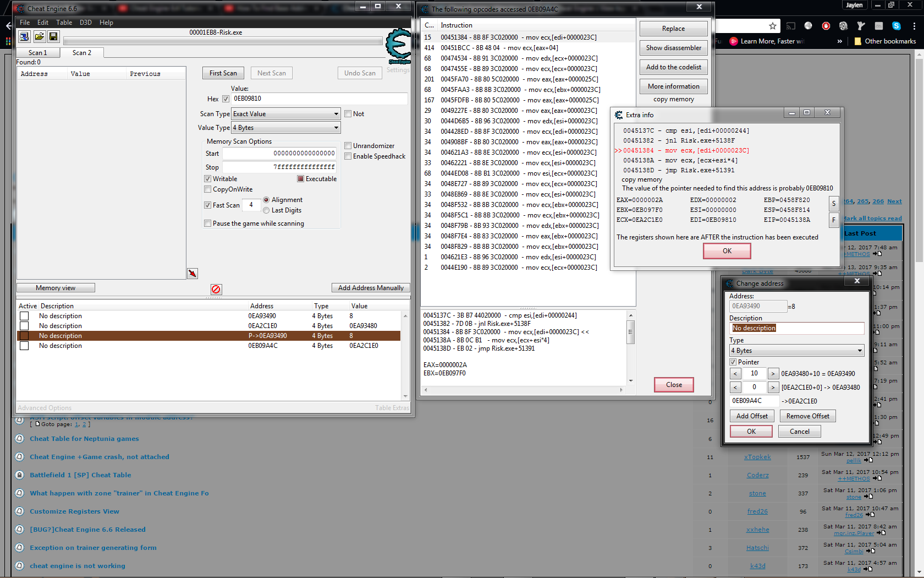Click the First Scan button
The image size is (924, 578).
tap(223, 73)
